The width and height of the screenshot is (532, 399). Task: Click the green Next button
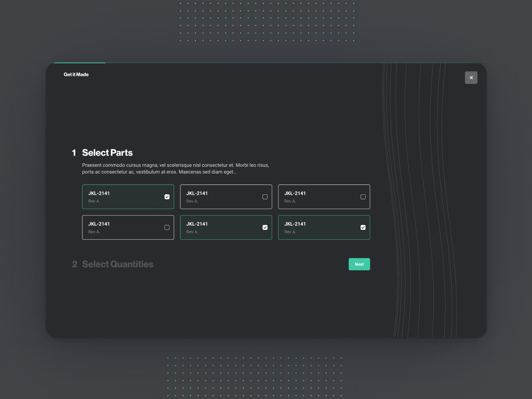coord(359,264)
